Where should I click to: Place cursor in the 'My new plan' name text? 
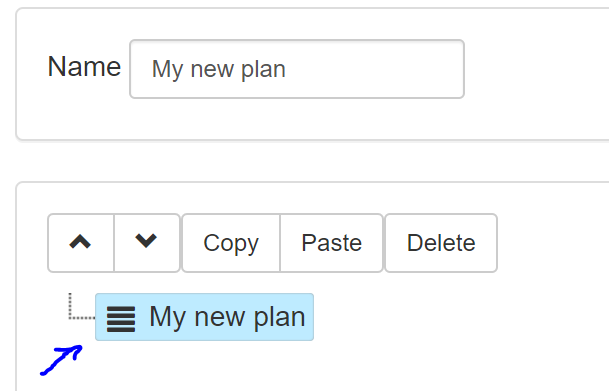point(219,70)
